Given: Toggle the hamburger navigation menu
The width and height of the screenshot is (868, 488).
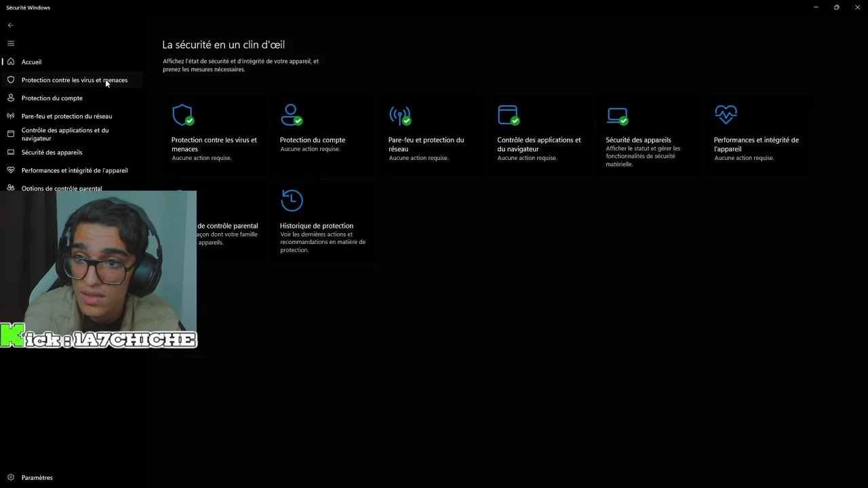Looking at the screenshot, I should coord(10,43).
